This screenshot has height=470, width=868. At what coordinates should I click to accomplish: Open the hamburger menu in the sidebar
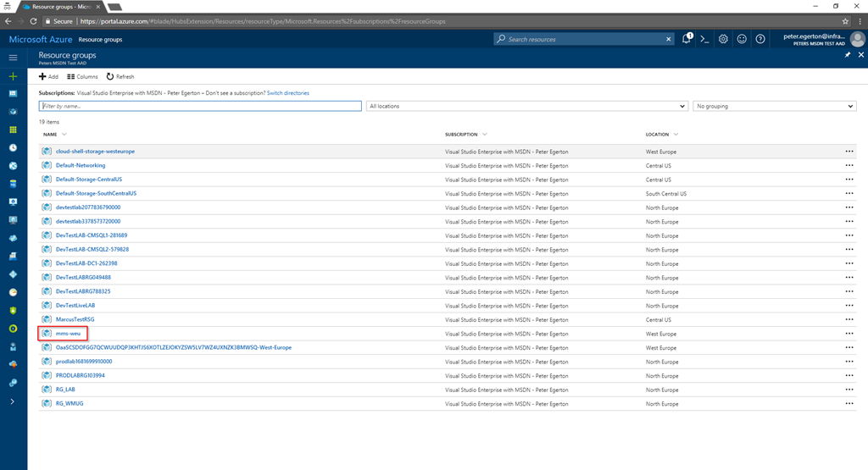pyautogui.click(x=13, y=58)
